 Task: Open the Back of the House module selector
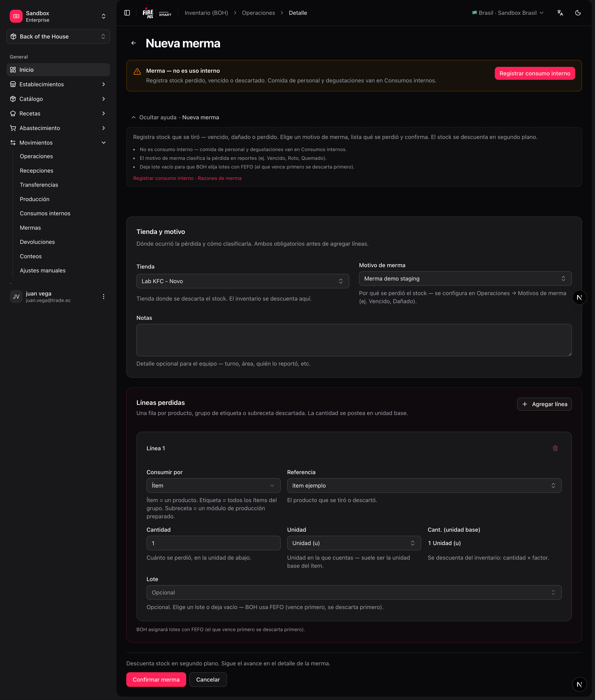coord(58,36)
